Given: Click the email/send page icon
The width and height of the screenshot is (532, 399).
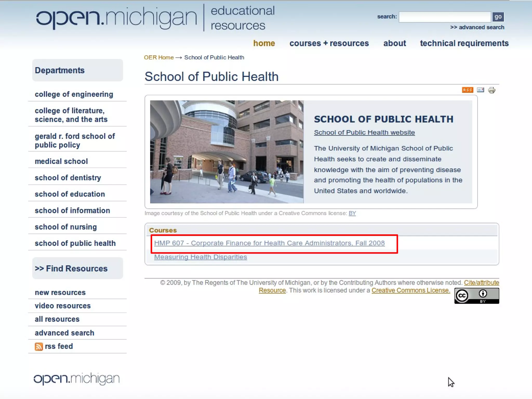Looking at the screenshot, I should 481,90.
